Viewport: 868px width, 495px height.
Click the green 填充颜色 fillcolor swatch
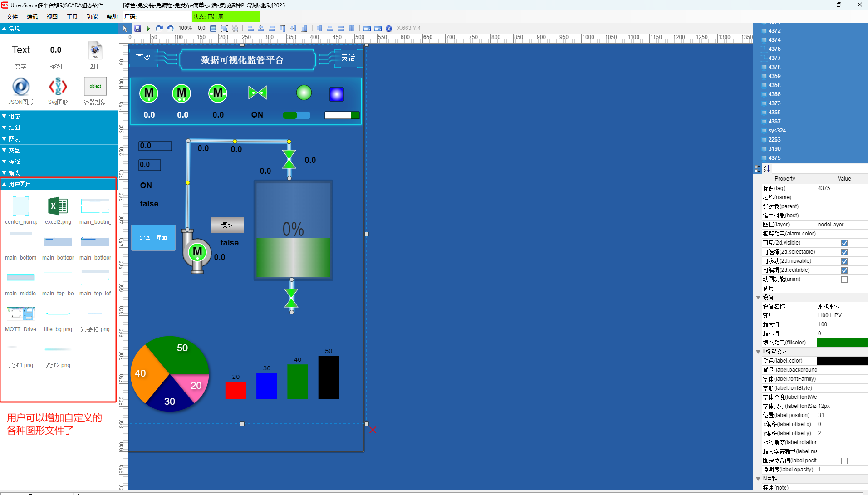tap(842, 343)
